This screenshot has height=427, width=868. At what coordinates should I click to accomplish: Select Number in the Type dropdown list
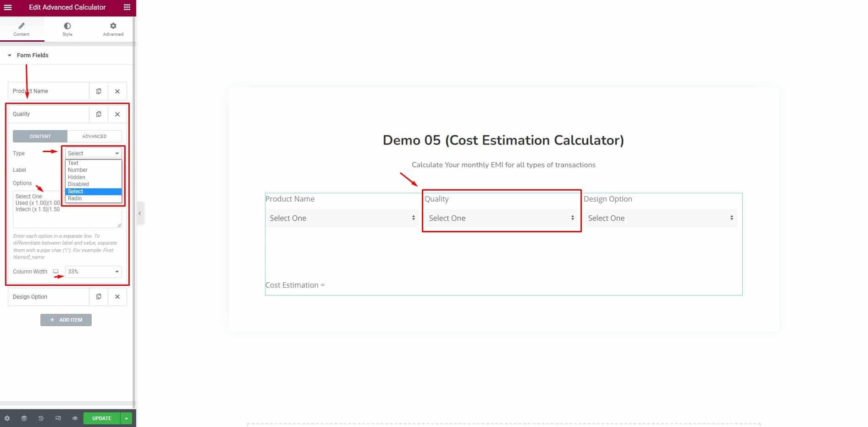click(77, 170)
